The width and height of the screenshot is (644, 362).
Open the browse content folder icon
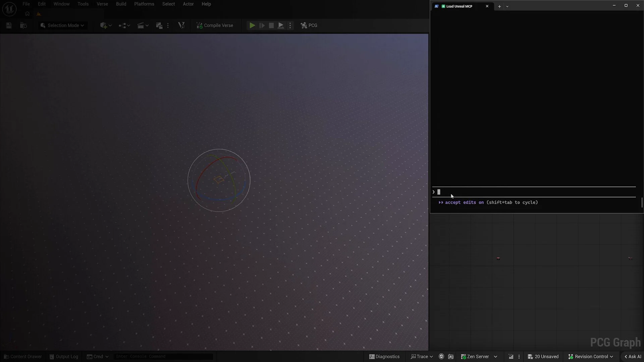(x=23, y=25)
